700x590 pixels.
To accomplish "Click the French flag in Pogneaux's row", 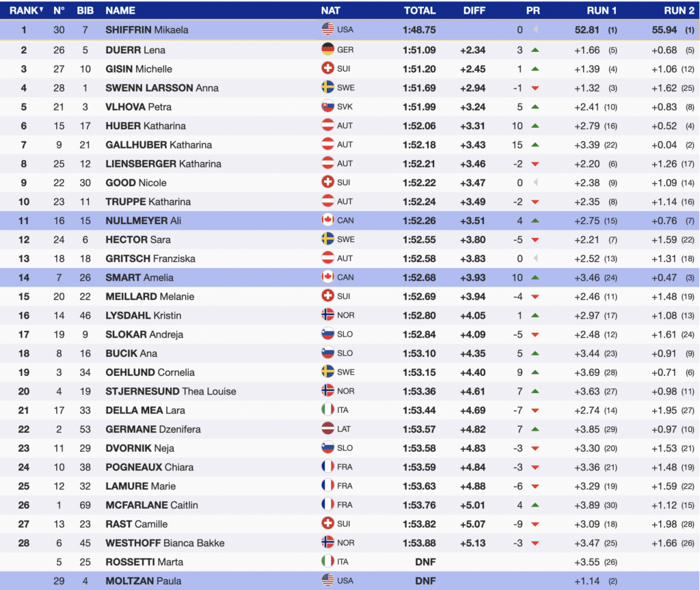I will 327,468.
